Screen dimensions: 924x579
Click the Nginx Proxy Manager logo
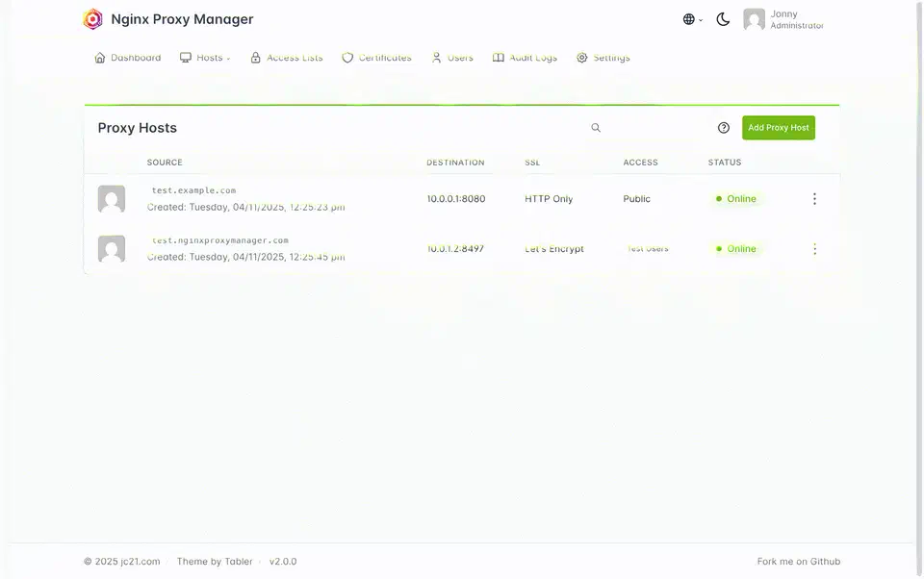[92, 18]
